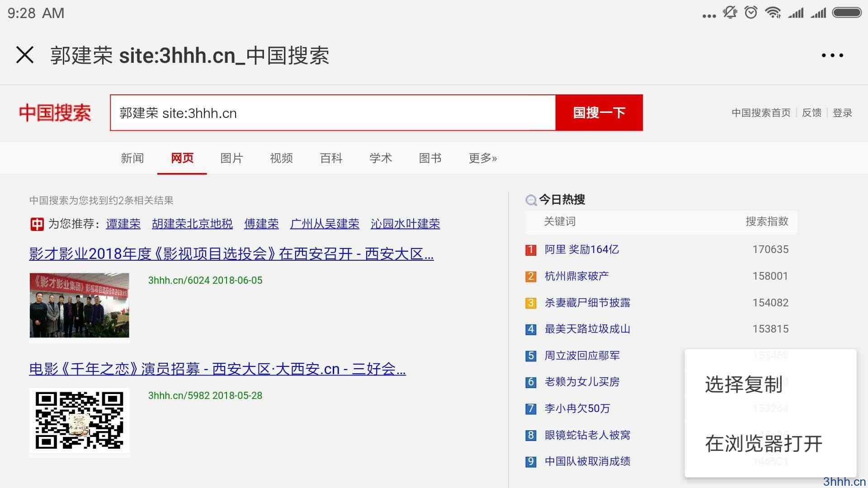Open the 影才影业2018年度 result link
The width and height of the screenshot is (868, 488).
pyautogui.click(x=231, y=254)
